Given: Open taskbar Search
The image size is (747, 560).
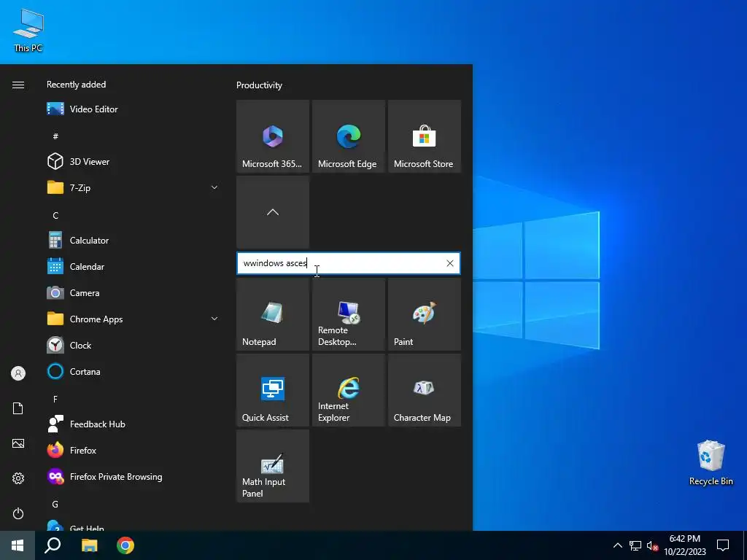Looking at the screenshot, I should (x=53, y=545).
